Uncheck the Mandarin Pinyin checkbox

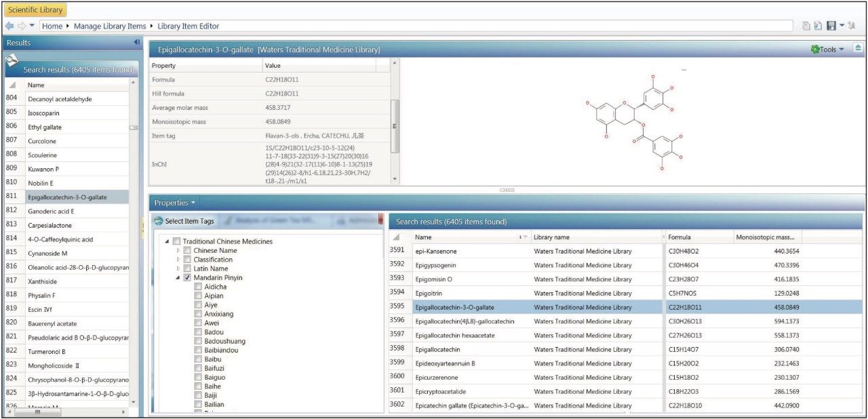187,278
